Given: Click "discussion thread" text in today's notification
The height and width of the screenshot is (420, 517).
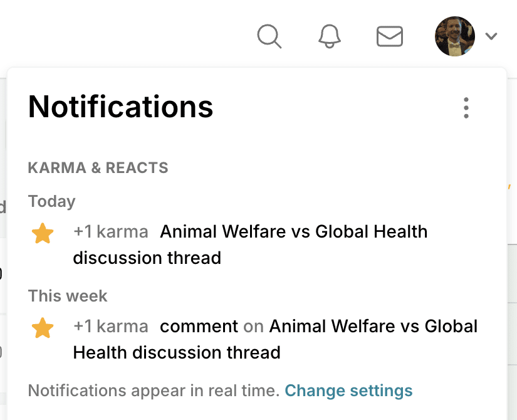Looking at the screenshot, I should tap(147, 258).
